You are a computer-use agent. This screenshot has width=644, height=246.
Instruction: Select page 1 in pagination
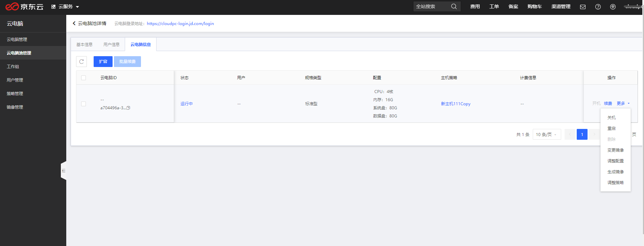pos(582,134)
